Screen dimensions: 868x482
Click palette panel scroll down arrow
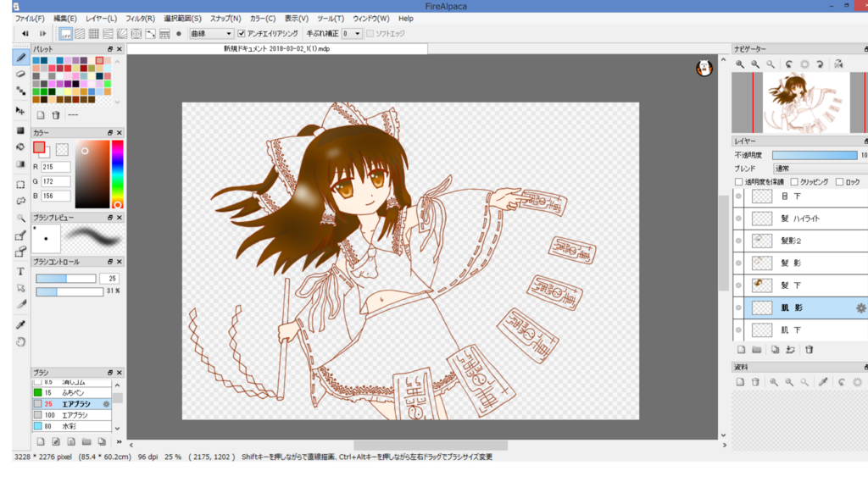point(117,102)
